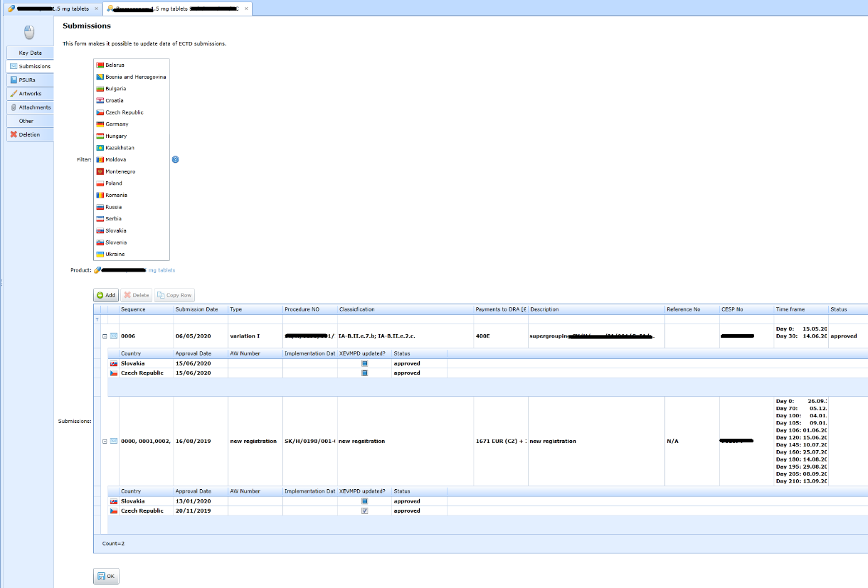Click the left panel collapse splitter handle
868x588 pixels.
1,283
